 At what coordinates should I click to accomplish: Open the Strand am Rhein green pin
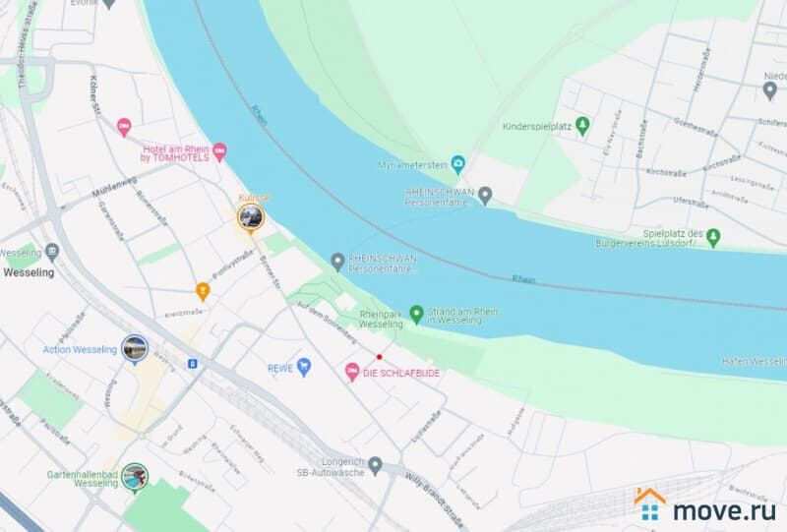click(416, 315)
